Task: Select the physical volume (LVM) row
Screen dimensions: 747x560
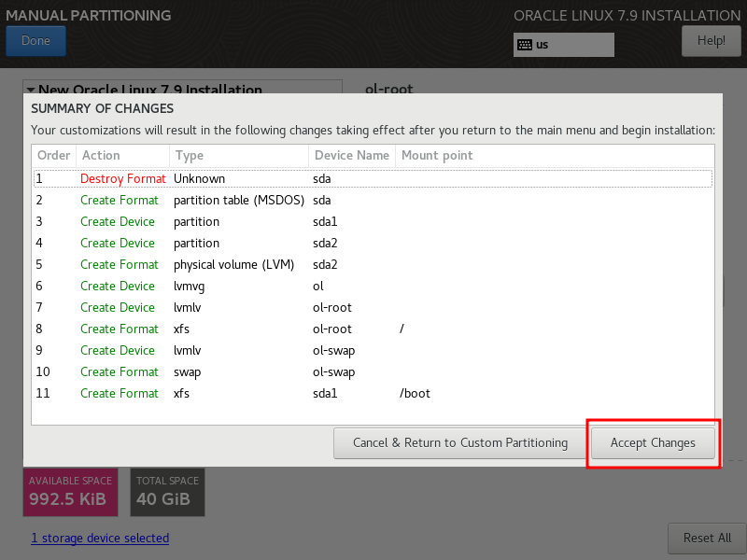Action: point(373,265)
